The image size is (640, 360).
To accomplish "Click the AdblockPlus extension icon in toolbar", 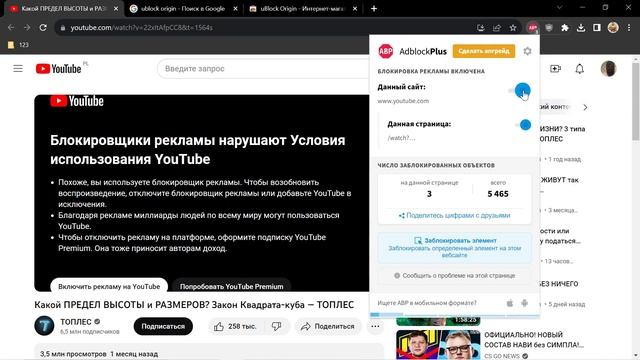I will tap(532, 28).
